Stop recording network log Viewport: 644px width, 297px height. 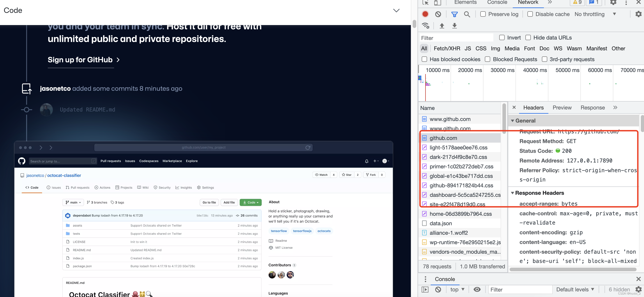pyautogui.click(x=425, y=14)
